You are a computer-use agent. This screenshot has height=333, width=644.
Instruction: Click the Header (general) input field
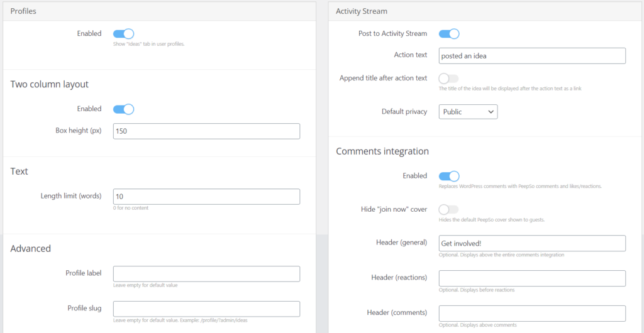coord(532,243)
